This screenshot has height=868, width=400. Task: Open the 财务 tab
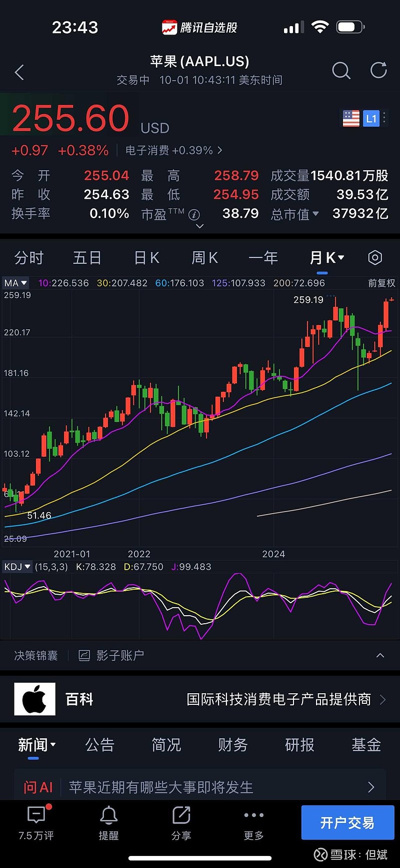pyautogui.click(x=232, y=745)
